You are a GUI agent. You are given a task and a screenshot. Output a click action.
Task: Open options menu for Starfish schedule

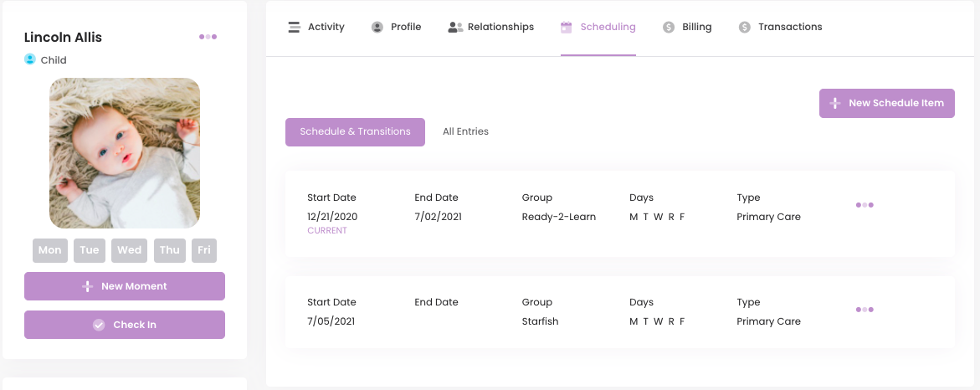coord(865,310)
